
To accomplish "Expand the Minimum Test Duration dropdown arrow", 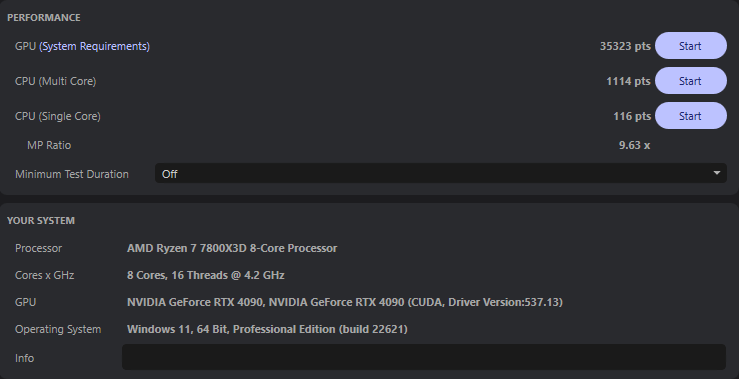I will [x=716, y=173].
